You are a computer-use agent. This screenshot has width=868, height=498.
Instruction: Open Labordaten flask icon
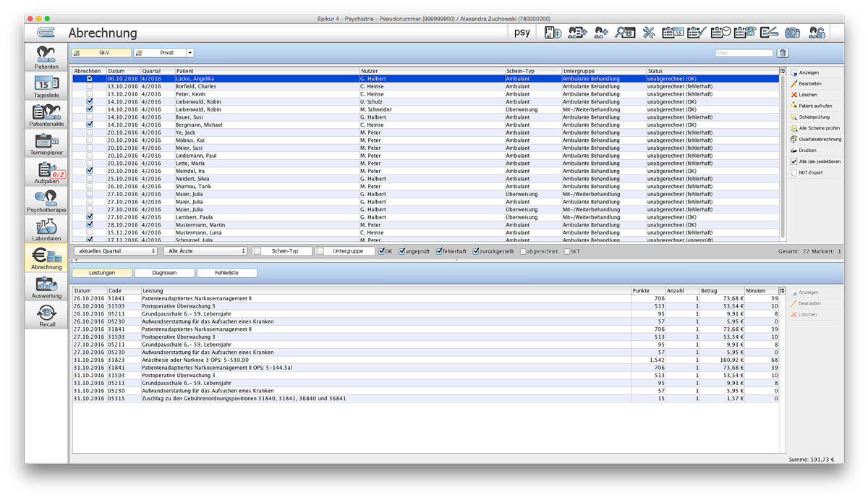[46, 229]
